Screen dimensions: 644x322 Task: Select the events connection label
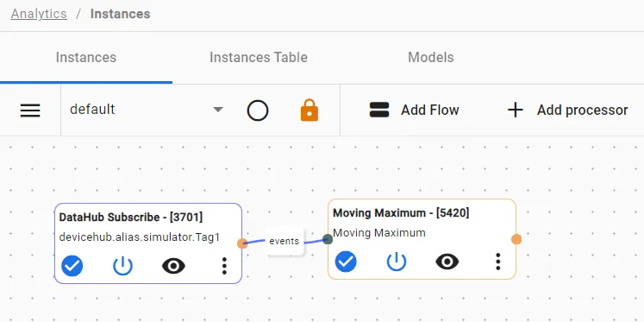284,241
